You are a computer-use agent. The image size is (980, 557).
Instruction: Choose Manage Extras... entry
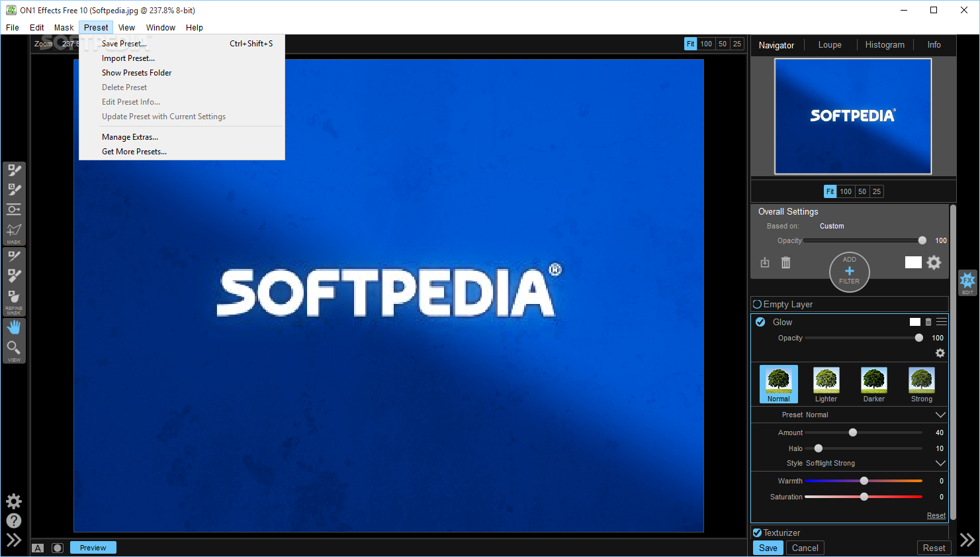(182, 137)
